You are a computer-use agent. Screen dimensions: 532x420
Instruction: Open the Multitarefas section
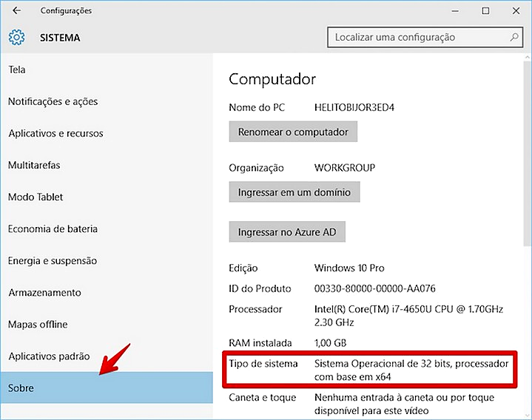point(34,165)
